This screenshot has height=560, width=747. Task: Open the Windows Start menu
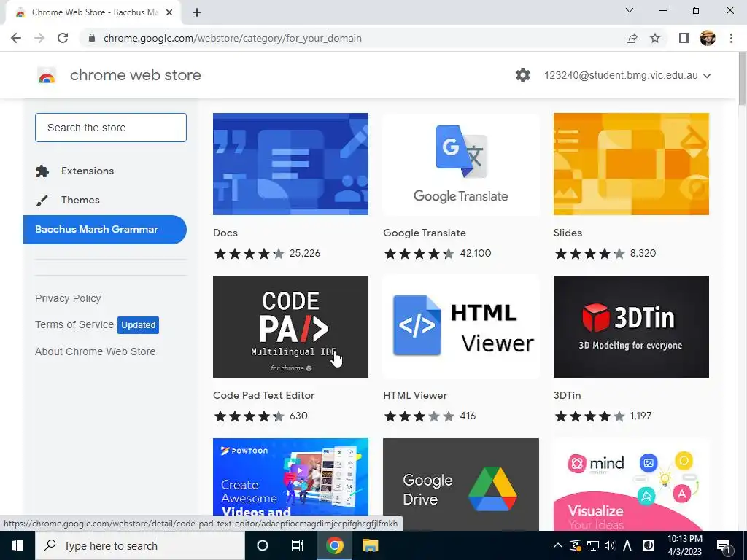pos(18,545)
